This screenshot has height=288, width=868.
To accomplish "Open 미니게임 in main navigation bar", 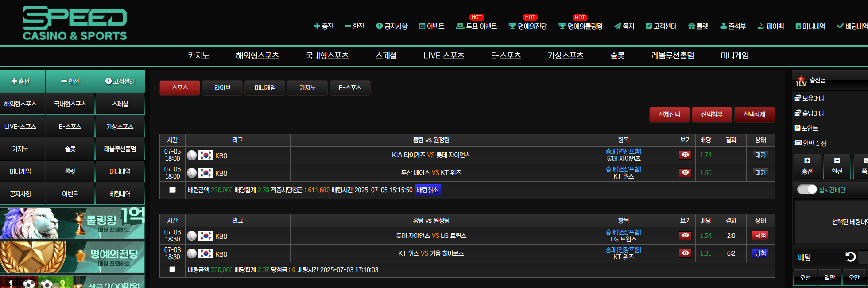I will click(x=735, y=56).
